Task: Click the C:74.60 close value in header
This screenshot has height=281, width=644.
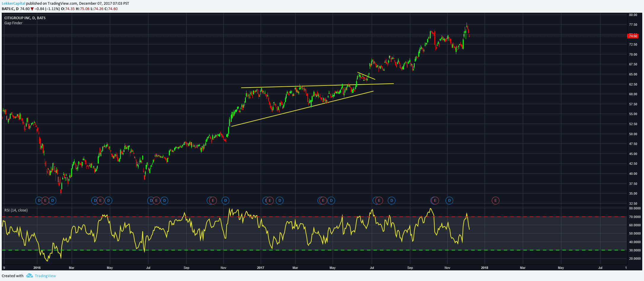Action: pyautogui.click(x=111, y=9)
